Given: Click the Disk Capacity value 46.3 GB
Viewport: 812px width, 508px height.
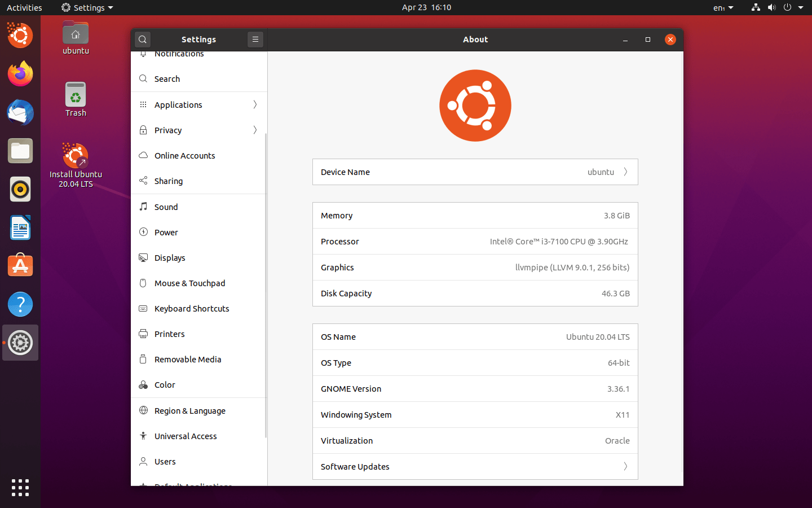Looking at the screenshot, I should coord(616,294).
